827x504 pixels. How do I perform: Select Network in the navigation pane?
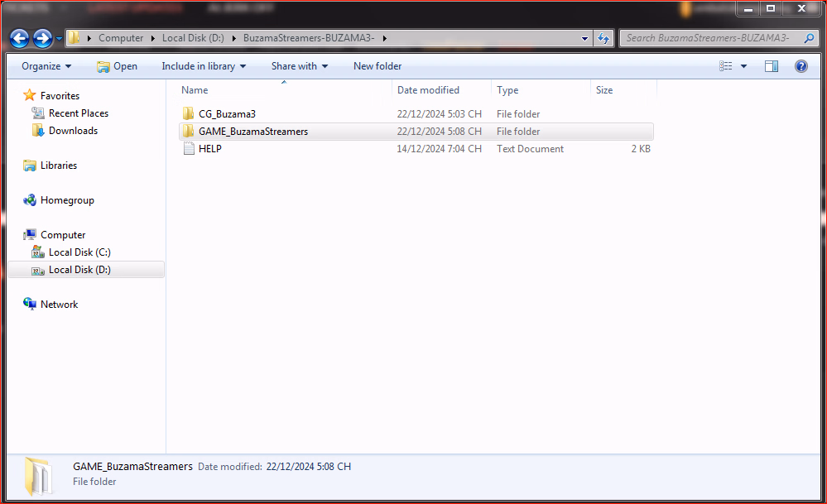59,305
